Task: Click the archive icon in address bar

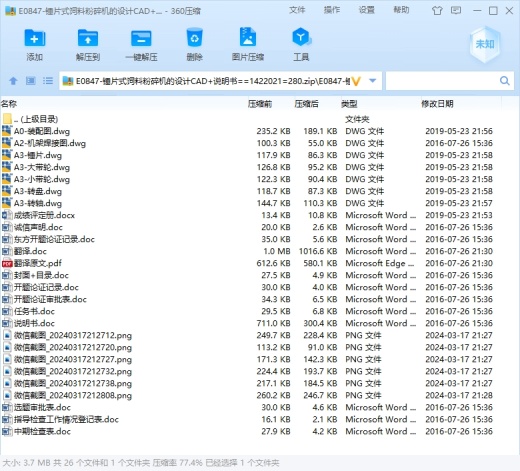Action: tap(68, 81)
